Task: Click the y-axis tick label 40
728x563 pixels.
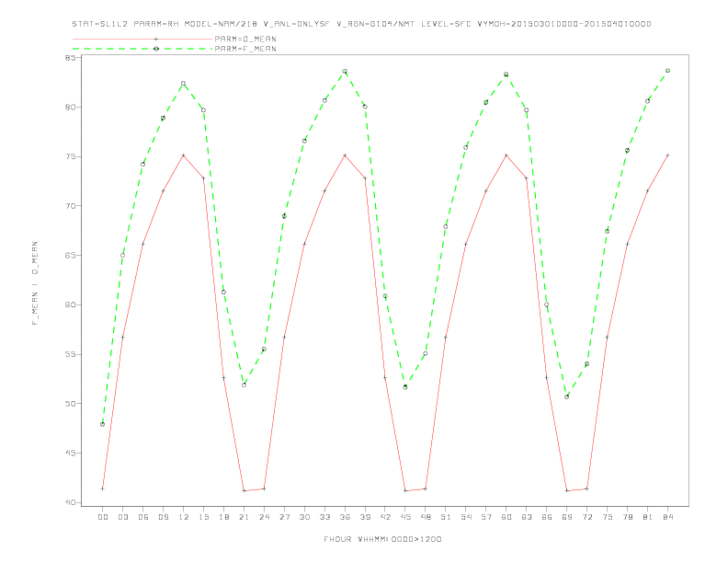Action: tap(70, 502)
